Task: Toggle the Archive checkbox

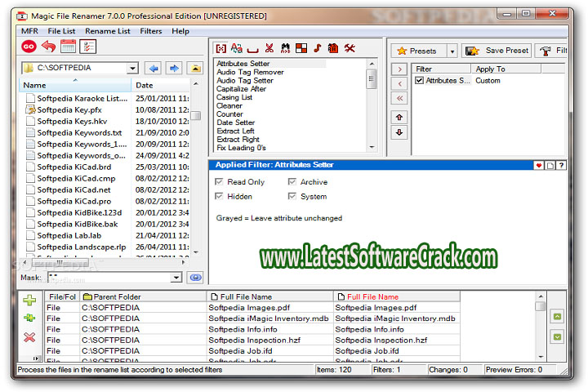Action: [x=292, y=182]
